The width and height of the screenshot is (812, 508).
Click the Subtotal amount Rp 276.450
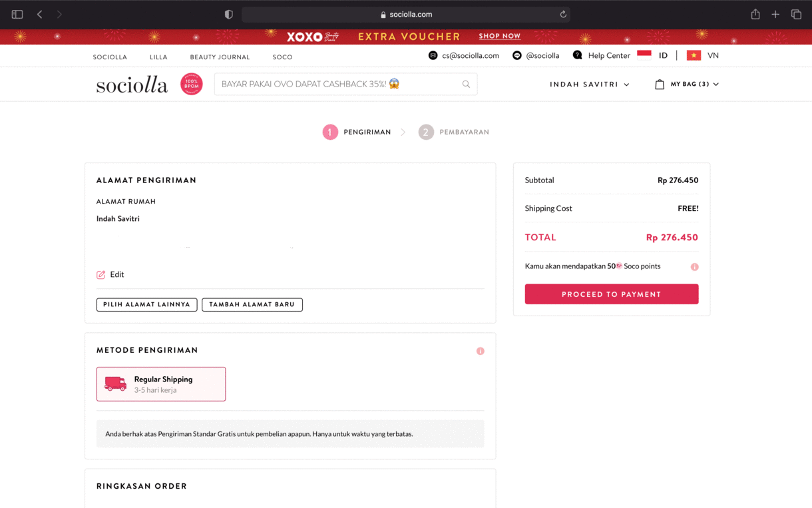[x=678, y=180]
